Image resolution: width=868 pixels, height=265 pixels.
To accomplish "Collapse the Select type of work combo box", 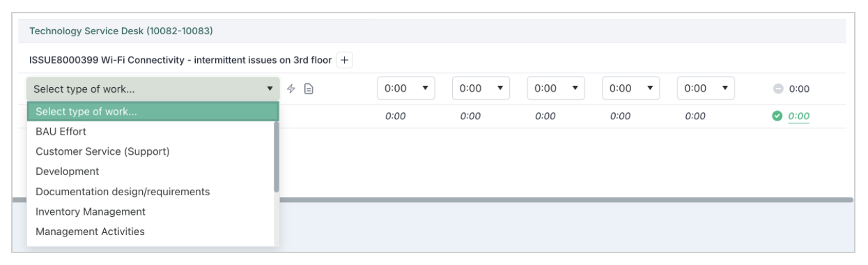I will (x=153, y=89).
